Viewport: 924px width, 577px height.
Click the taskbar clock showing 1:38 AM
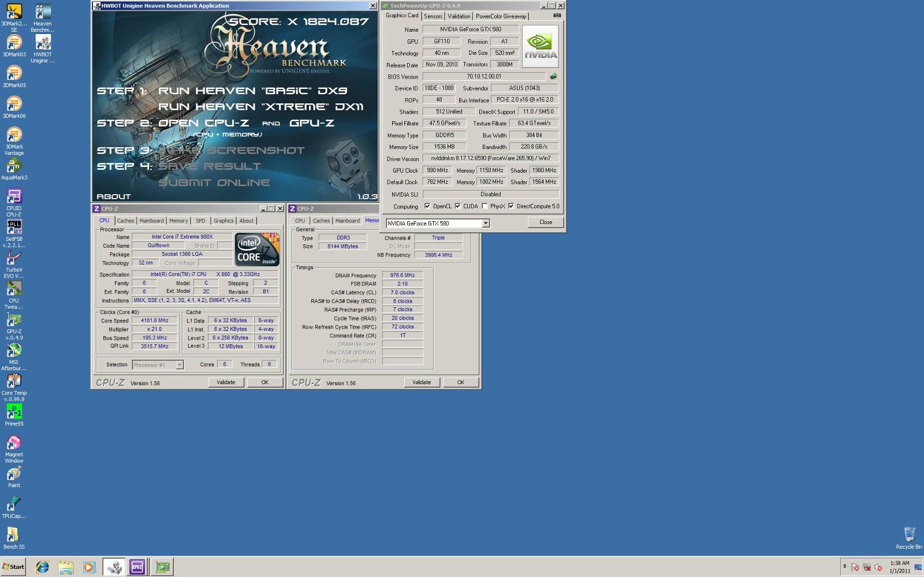tap(899, 567)
